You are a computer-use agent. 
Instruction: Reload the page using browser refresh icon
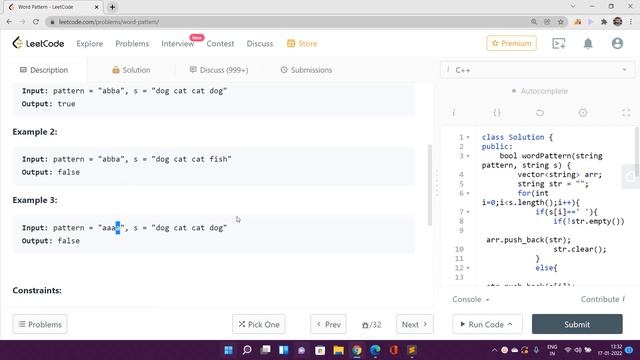[36, 22]
